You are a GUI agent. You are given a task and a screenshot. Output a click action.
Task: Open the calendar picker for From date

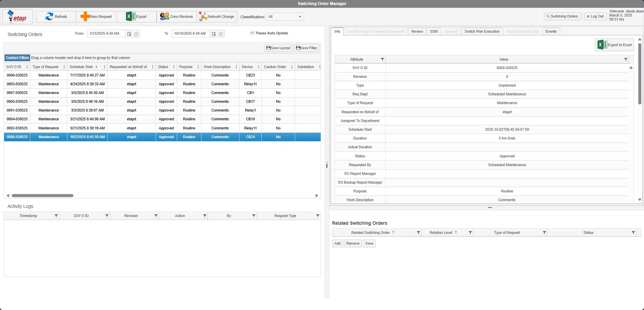pos(129,34)
